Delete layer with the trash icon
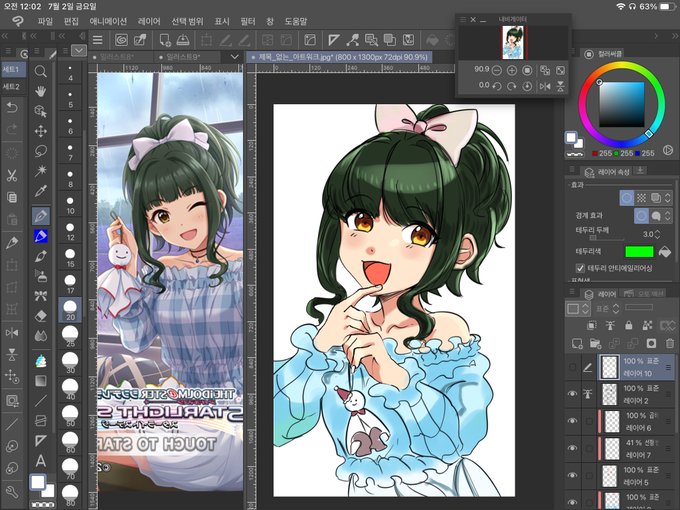The image size is (680, 510). 670,344
